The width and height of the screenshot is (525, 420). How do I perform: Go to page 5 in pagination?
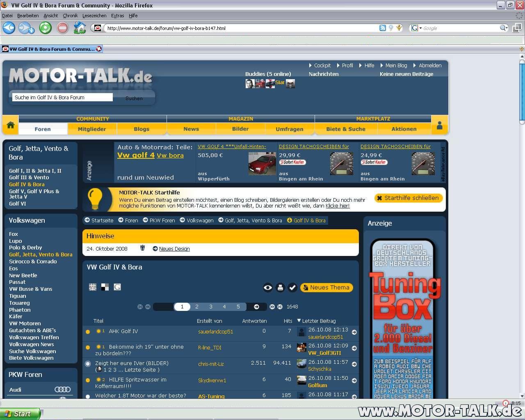tap(238, 307)
